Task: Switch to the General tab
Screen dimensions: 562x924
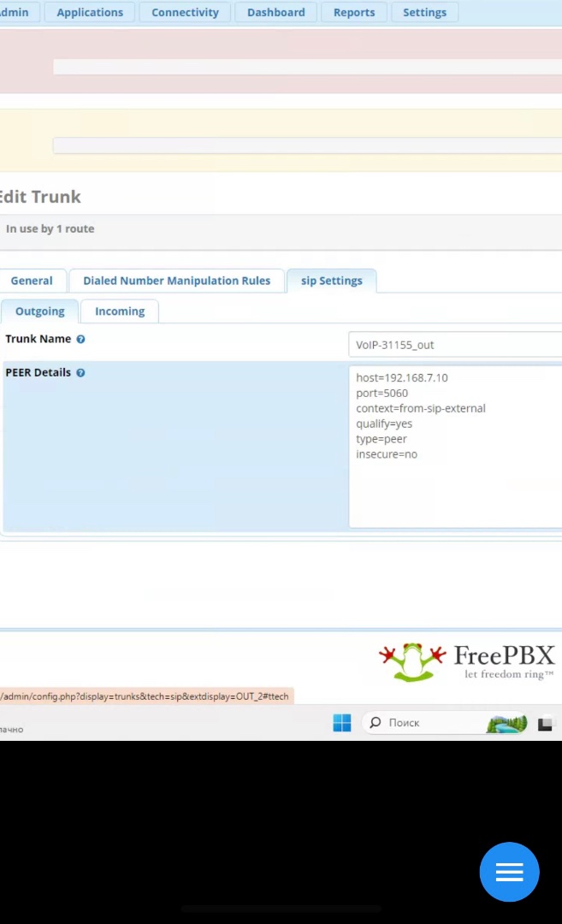Action: [x=32, y=281]
